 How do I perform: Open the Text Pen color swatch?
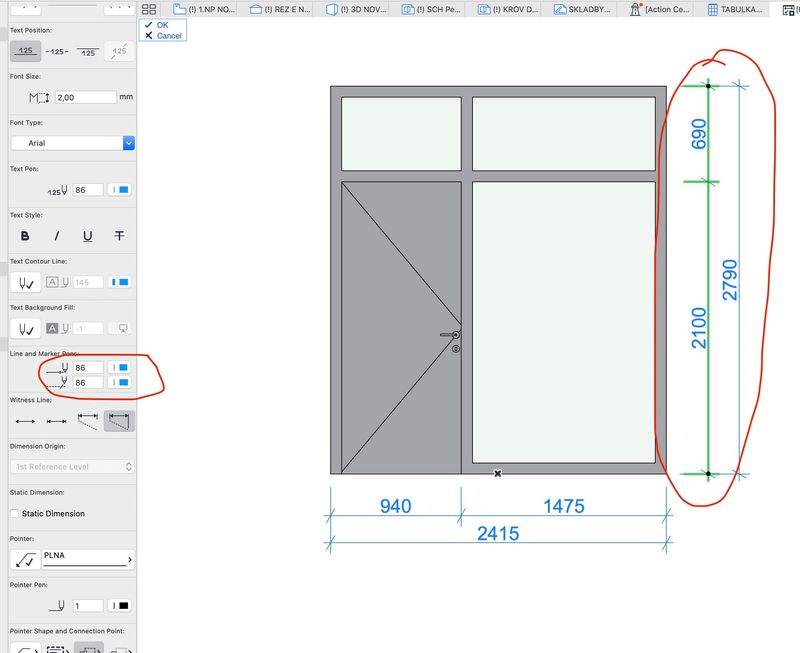[120, 190]
